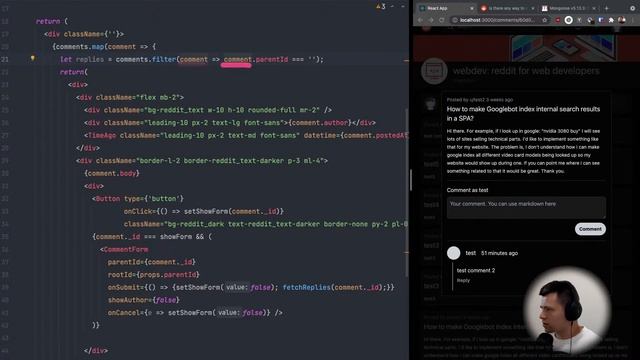Viewport: 640px width, 360px height.
Task: Click the underlined 'comment' after the arrow
Action: [238, 60]
